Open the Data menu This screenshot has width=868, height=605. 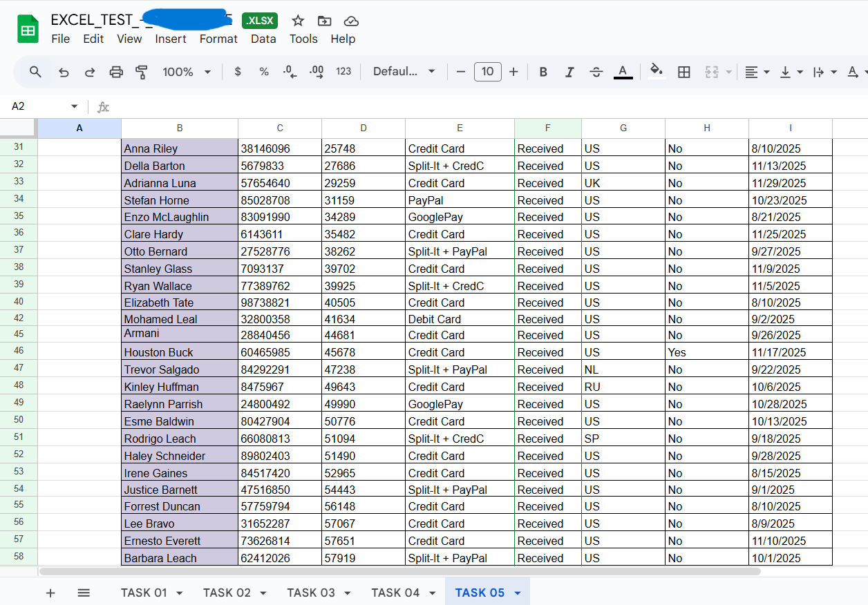click(x=263, y=39)
